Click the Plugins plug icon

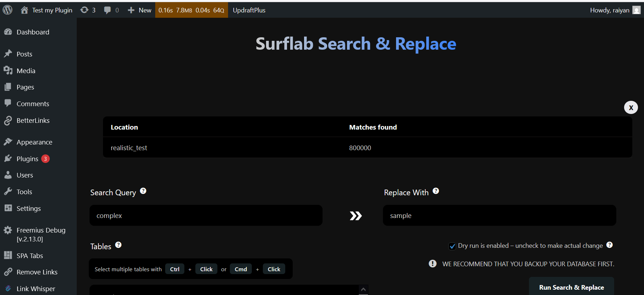point(8,158)
